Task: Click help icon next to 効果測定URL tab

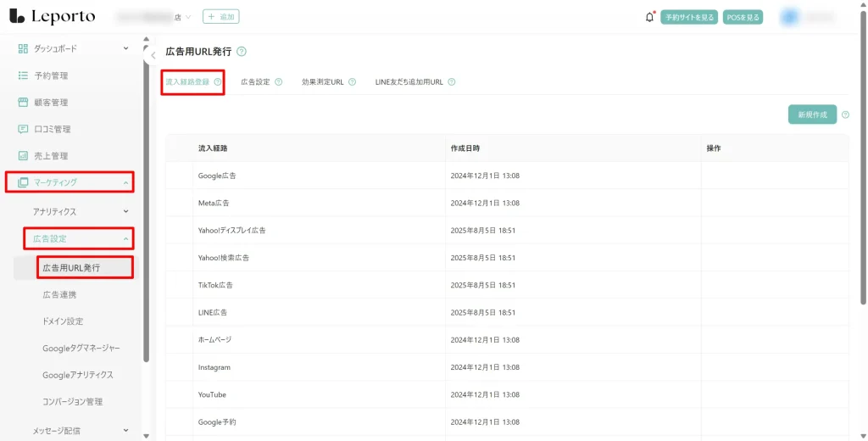Action: point(352,82)
